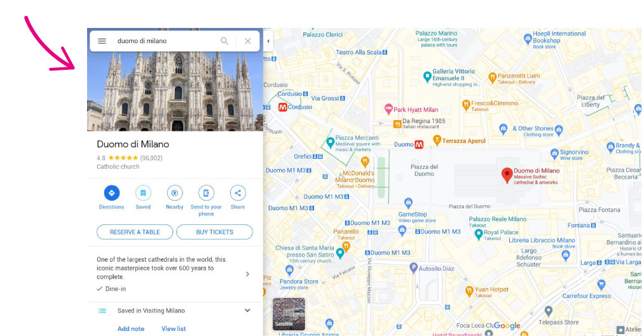Click Chiesa di Santa Maria marker
Image resolution: width=644 pixels, height=336 pixels.
pos(340,253)
